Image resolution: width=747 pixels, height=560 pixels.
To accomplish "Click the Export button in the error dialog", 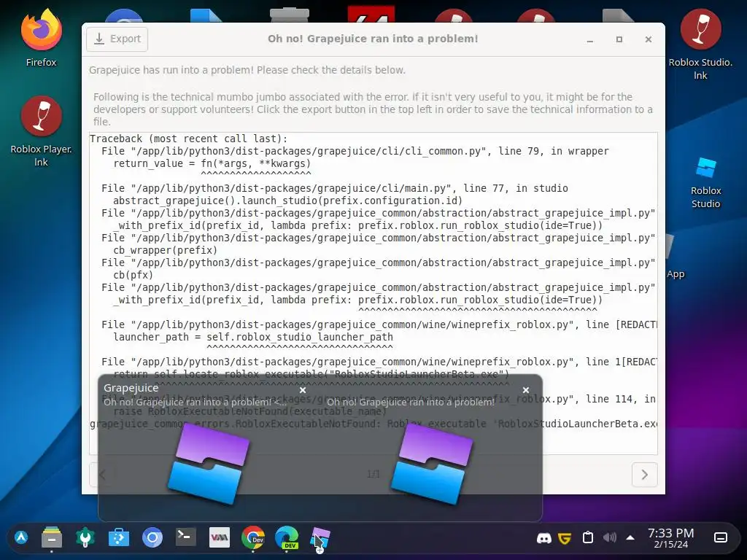I will 117,39.
